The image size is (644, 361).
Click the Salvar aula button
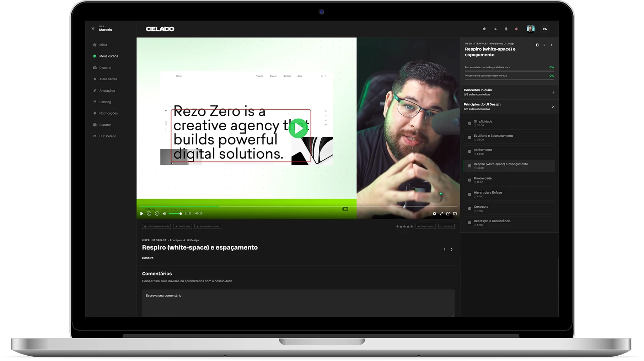point(183,226)
